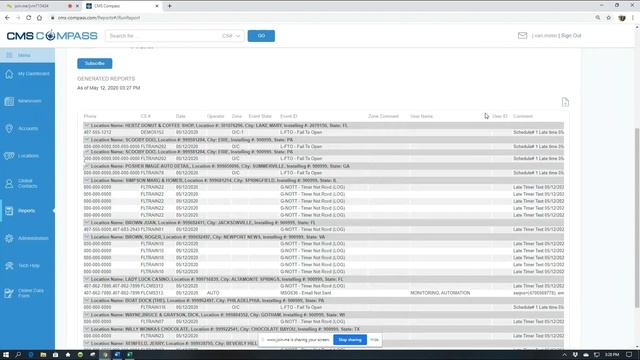Click the blue GO search button
This screenshot has width=640, height=360.
261,36
